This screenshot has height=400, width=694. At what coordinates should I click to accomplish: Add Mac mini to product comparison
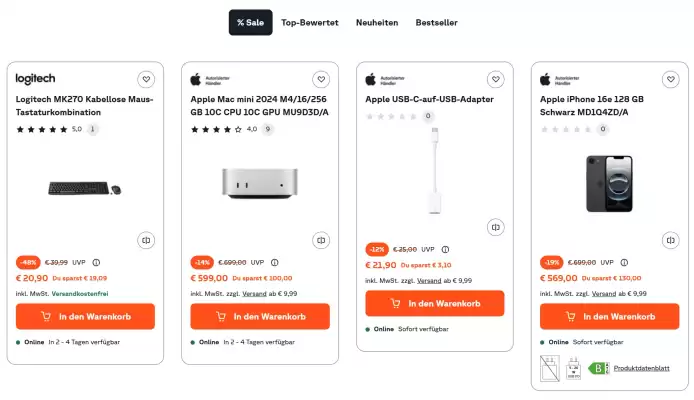pos(321,240)
